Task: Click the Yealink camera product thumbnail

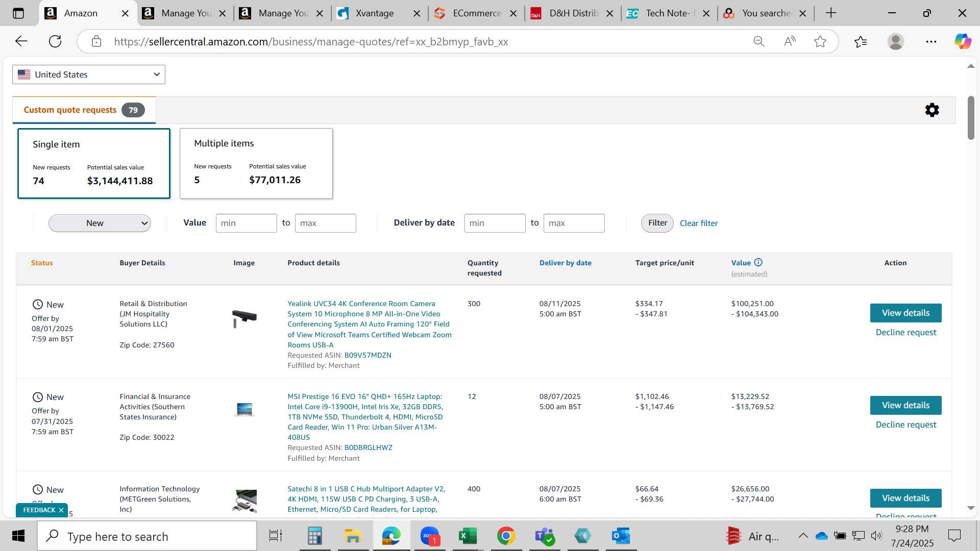Action: (x=244, y=318)
